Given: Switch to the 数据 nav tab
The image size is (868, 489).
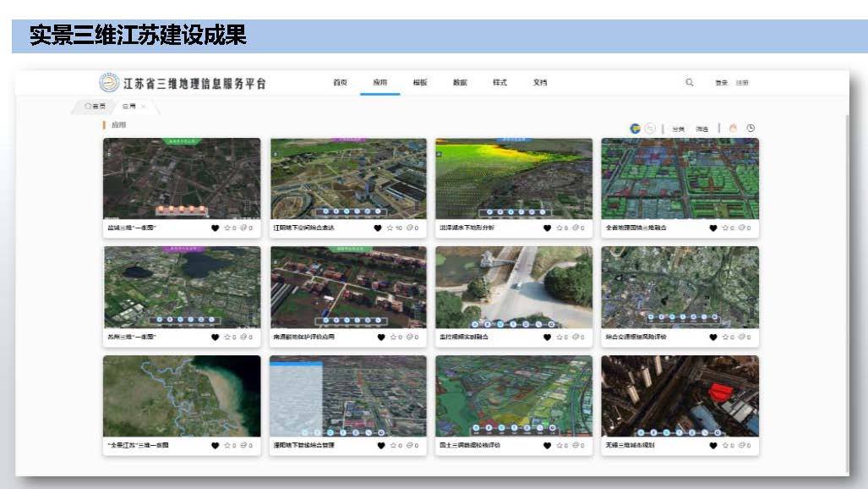Looking at the screenshot, I should pos(460,83).
